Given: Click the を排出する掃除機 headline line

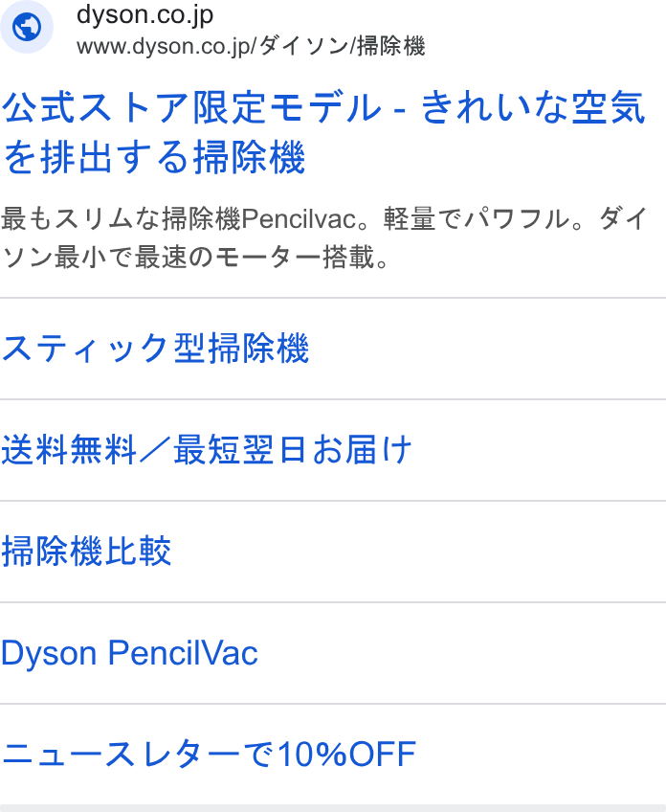Looking at the screenshot, I should tap(154, 157).
